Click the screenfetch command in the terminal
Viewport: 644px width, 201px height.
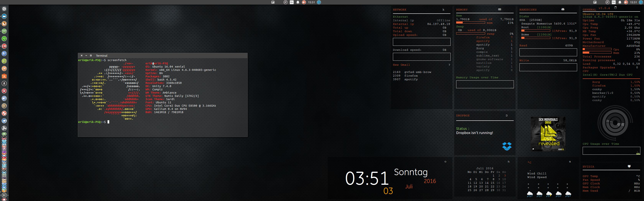pos(117,60)
